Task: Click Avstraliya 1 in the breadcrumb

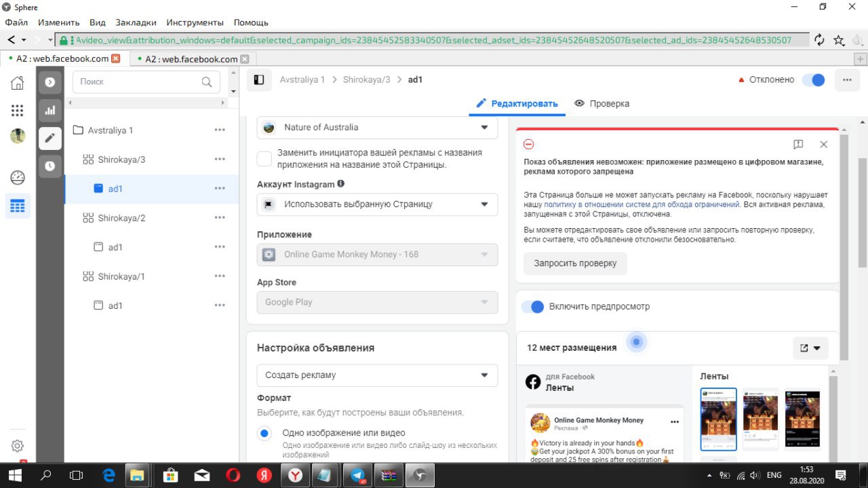Action: (302, 79)
